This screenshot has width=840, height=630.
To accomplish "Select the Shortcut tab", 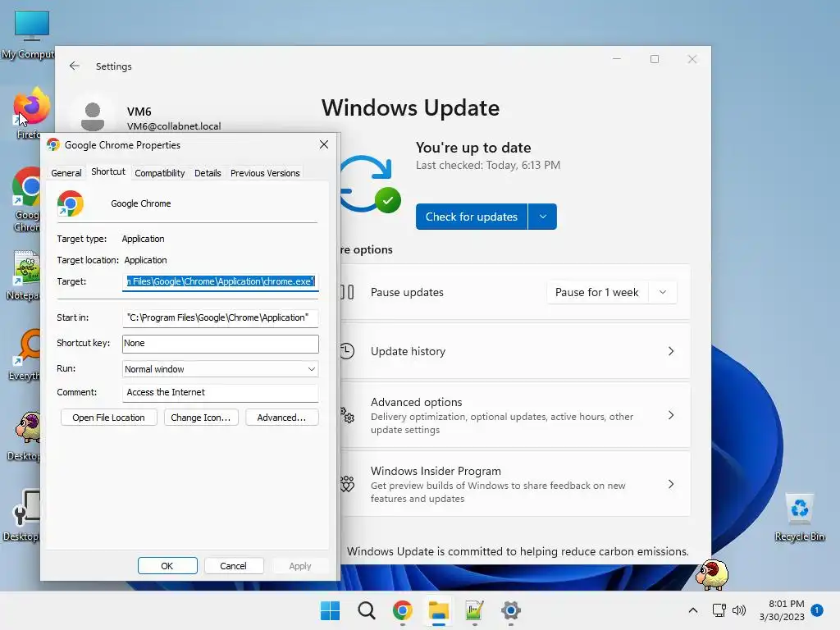I will 108,171.
